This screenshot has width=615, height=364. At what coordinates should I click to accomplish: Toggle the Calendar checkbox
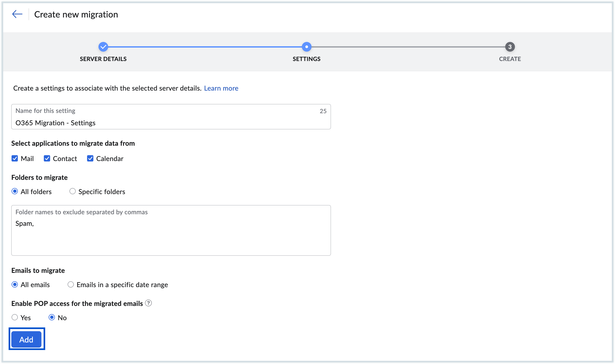tap(90, 159)
